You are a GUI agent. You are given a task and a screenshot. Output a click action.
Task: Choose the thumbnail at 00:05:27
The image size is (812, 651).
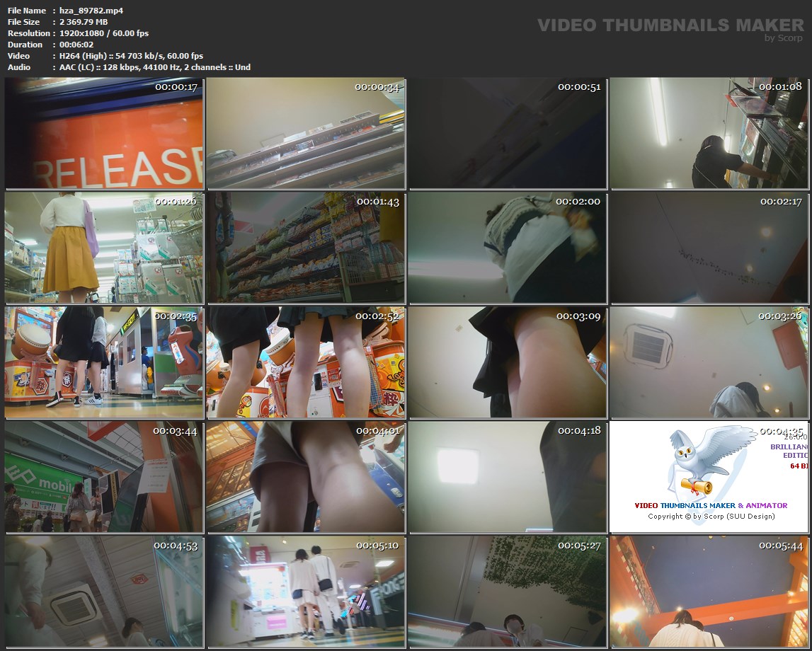[508, 592]
